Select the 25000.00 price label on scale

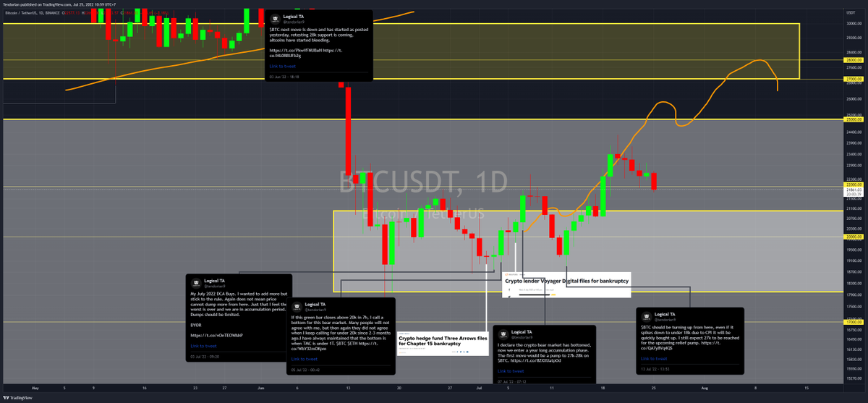click(x=854, y=119)
